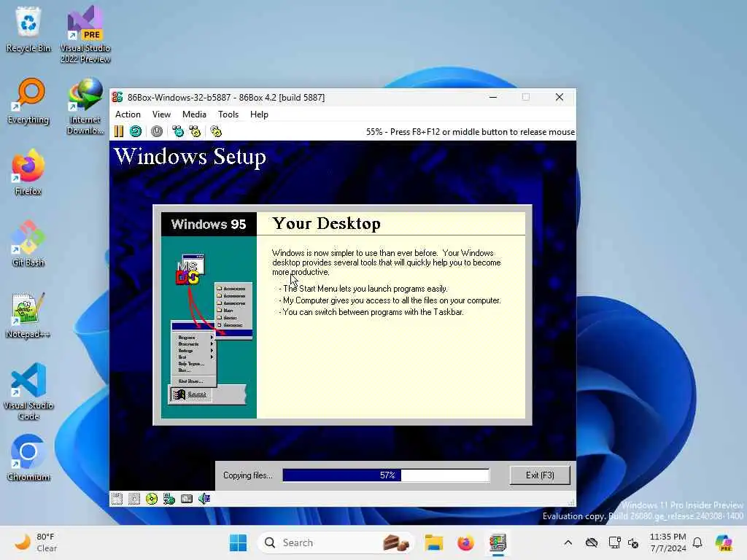Click the notification bell icon
Viewport: 747px width, 560px height.
point(697,542)
